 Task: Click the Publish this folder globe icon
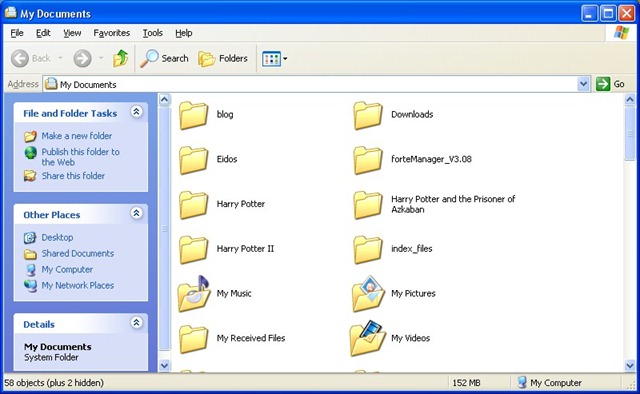(31, 152)
